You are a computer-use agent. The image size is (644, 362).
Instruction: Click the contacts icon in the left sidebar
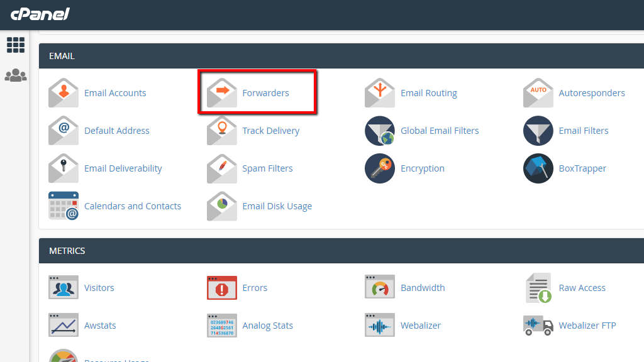pos(15,75)
